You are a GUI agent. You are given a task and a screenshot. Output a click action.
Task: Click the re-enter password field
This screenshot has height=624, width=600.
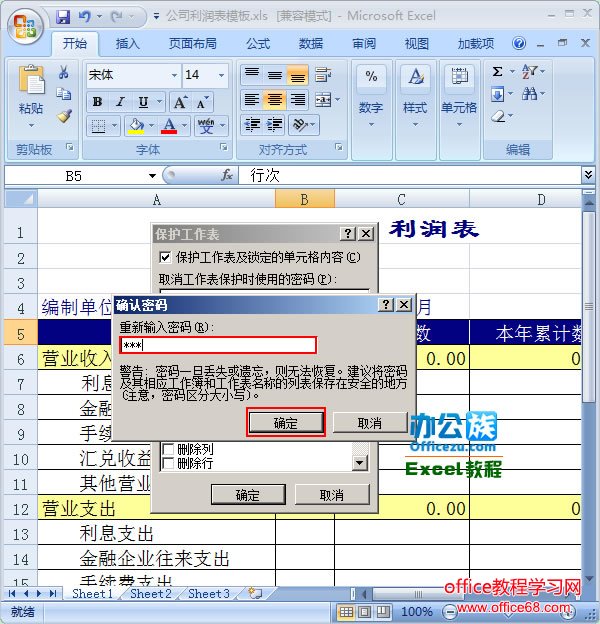point(218,345)
